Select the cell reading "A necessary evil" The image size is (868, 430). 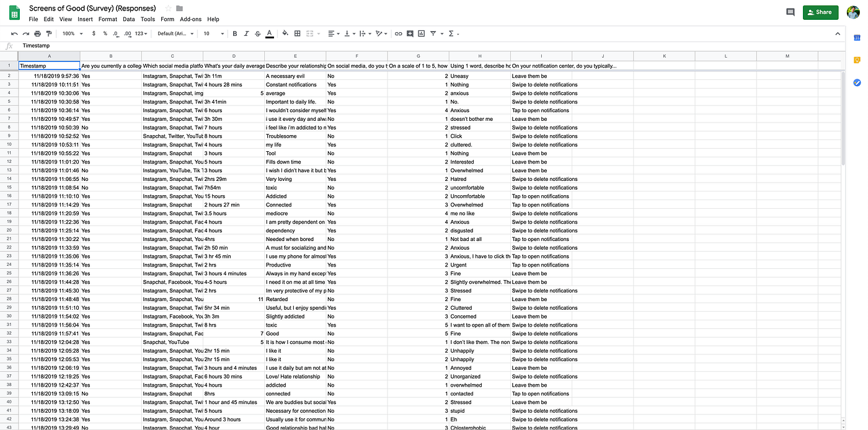(295, 76)
